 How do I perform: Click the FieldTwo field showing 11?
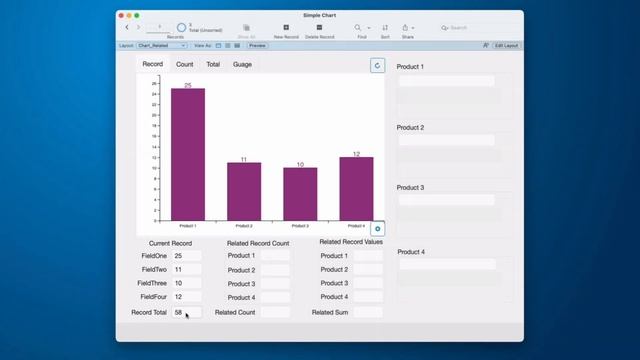click(187, 270)
